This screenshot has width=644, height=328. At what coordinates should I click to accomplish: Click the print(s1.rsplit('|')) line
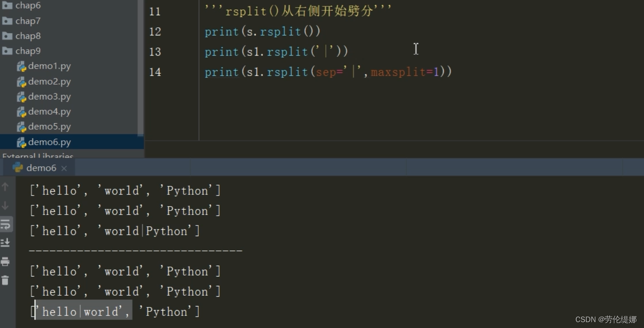point(276,52)
